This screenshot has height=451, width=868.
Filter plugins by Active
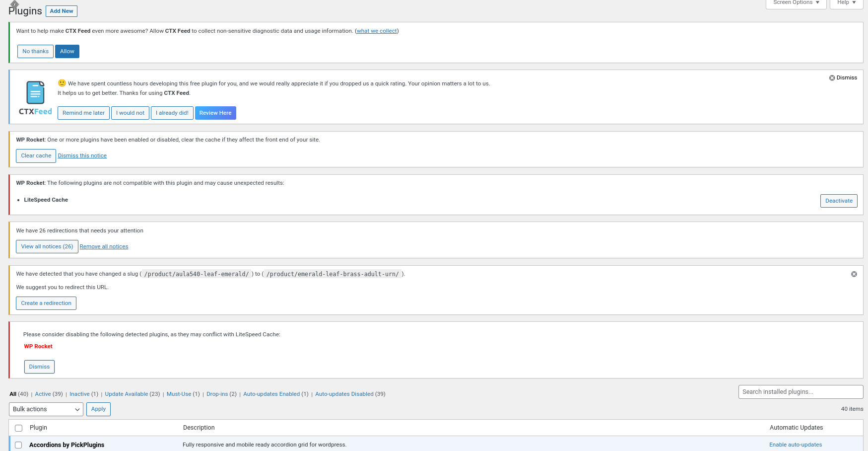tap(43, 394)
